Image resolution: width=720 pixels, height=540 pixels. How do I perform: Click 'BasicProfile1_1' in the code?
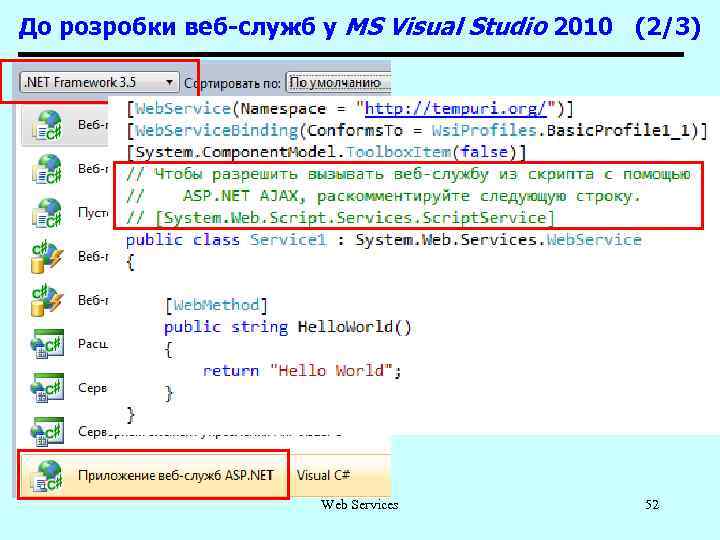coord(619,130)
